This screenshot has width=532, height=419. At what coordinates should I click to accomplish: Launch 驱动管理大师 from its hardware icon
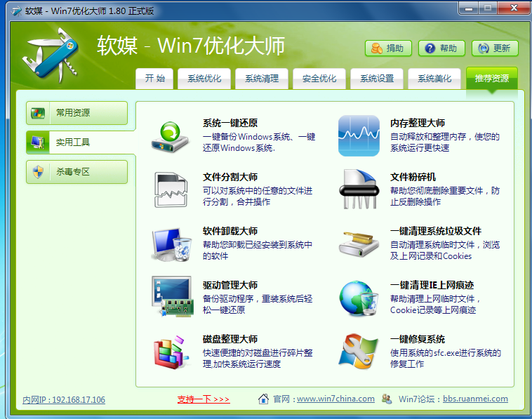pyautogui.click(x=173, y=297)
